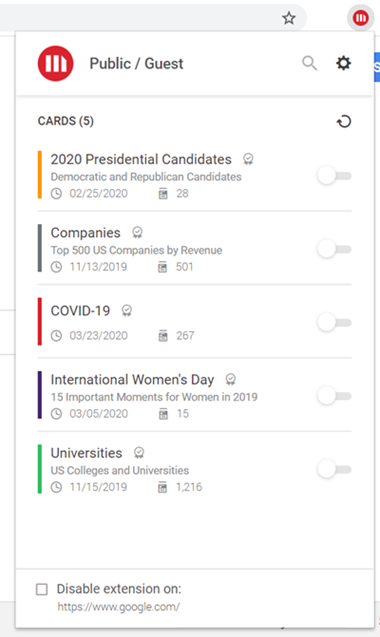Viewport: 380px width, 637px height.
Task: Click the certified badge next to Companies
Action: coord(137,233)
